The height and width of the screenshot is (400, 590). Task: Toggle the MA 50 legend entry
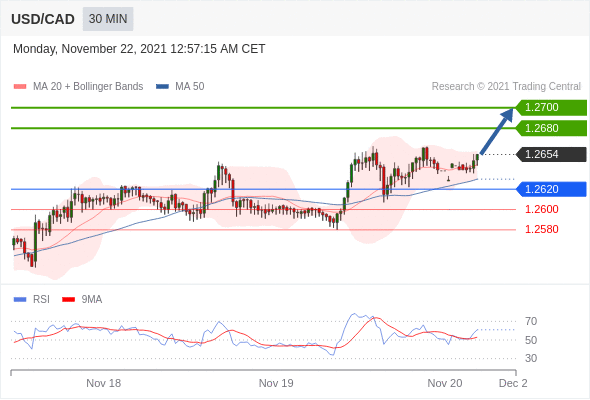180,87
